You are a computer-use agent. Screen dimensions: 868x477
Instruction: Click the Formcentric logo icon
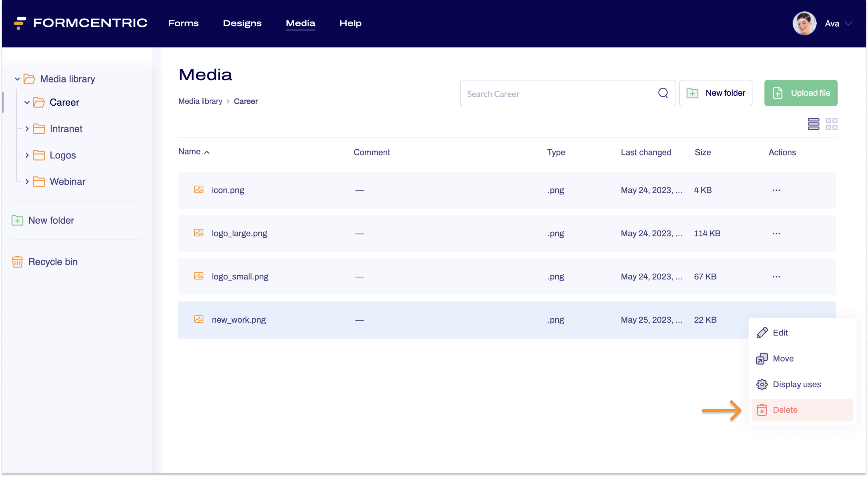19,23
